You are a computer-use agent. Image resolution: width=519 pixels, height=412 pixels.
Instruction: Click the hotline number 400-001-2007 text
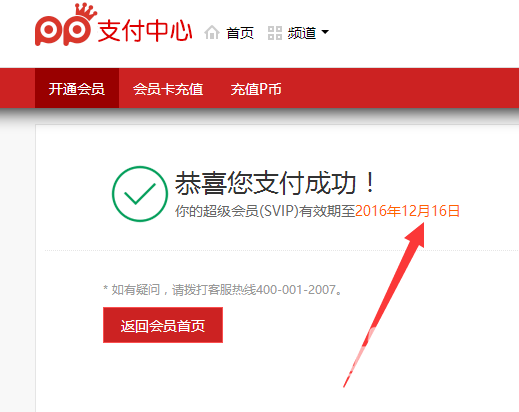pyautogui.click(x=296, y=290)
